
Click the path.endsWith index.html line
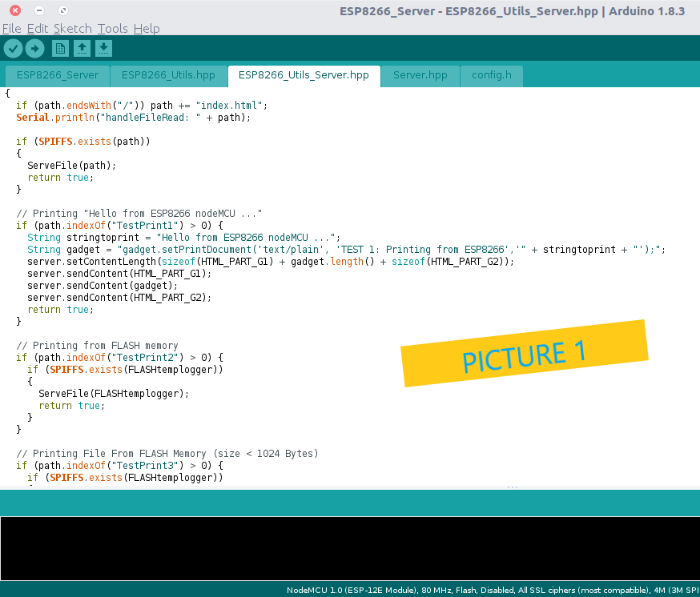click(142, 106)
